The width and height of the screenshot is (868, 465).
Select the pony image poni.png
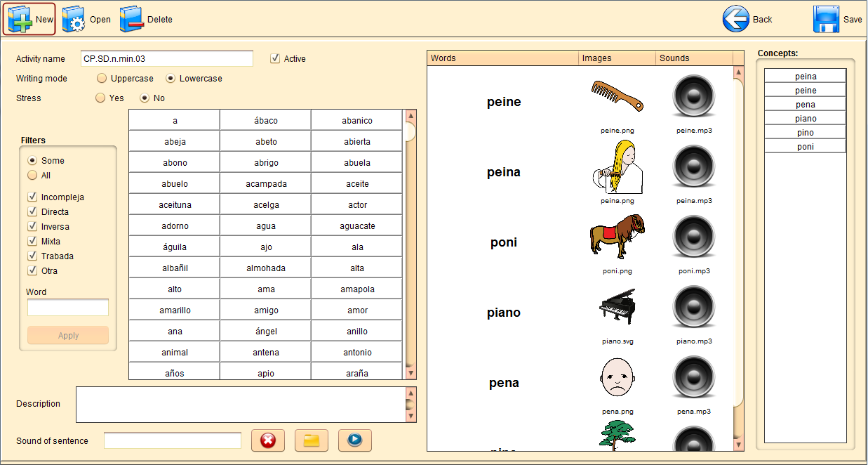tap(617, 237)
